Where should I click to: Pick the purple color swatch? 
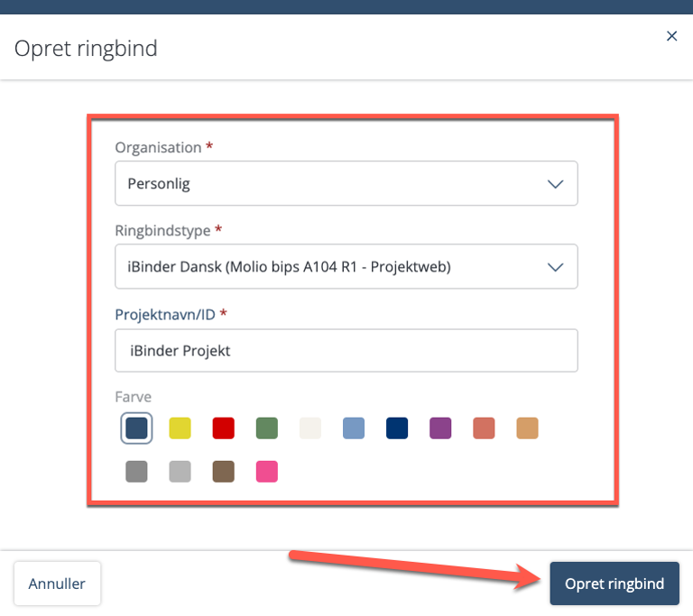point(440,428)
